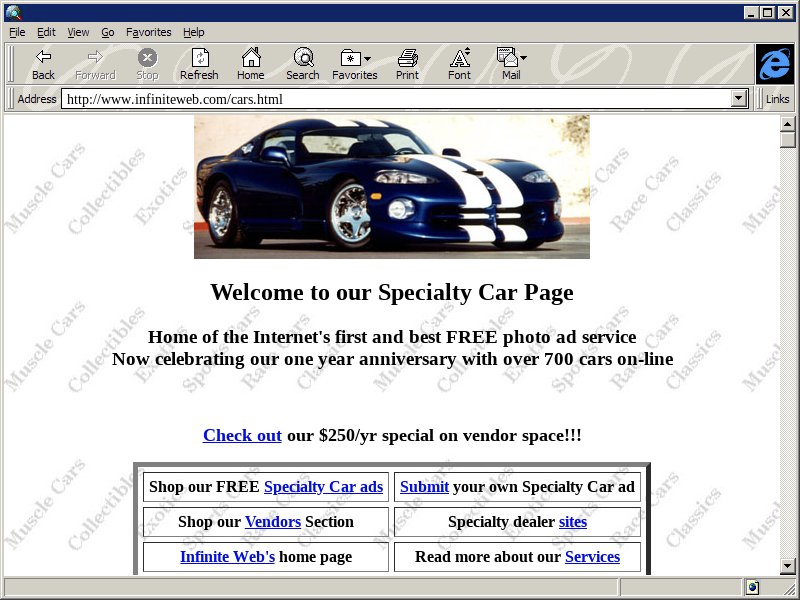800x600 pixels.
Task: Go to the Home page icon
Action: coord(250,58)
